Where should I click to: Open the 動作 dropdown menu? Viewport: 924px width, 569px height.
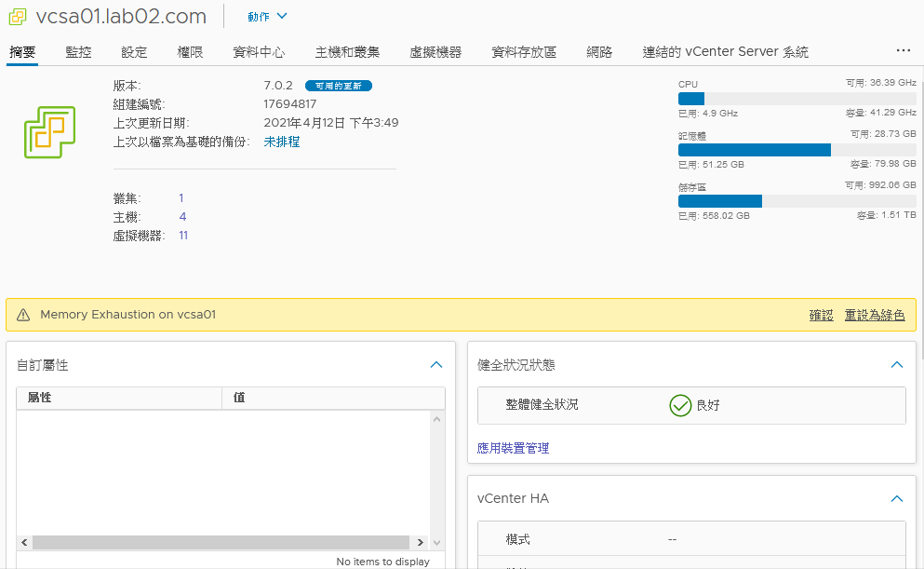267,17
